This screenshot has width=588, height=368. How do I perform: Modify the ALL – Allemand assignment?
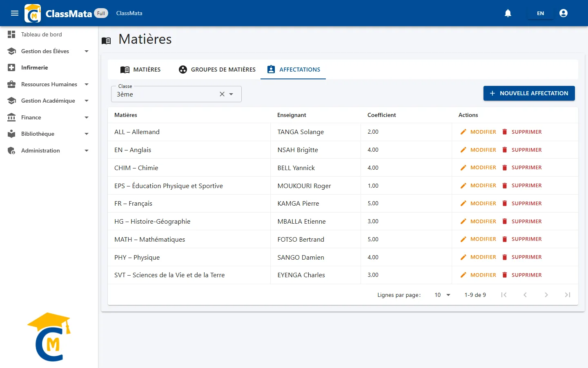click(478, 132)
